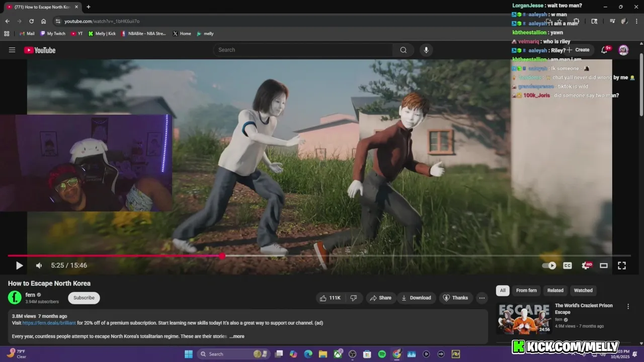Share the video
Image resolution: width=644 pixels, height=362 pixels.
click(380, 298)
